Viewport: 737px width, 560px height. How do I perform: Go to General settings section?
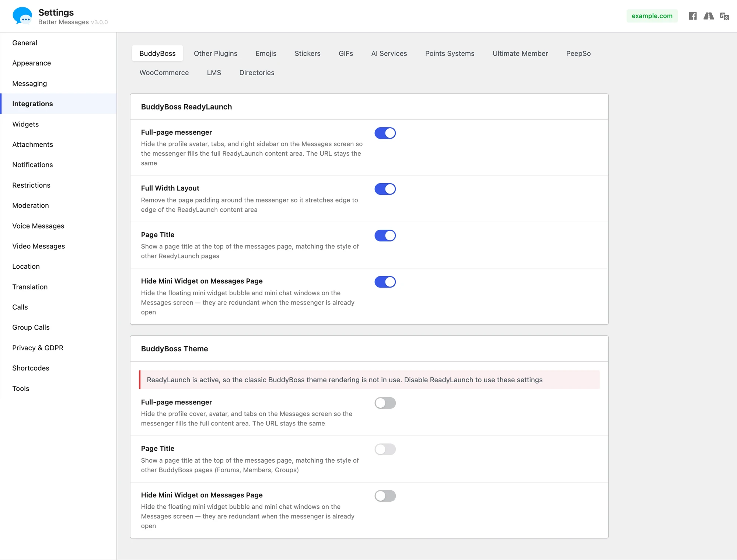coord(58,43)
